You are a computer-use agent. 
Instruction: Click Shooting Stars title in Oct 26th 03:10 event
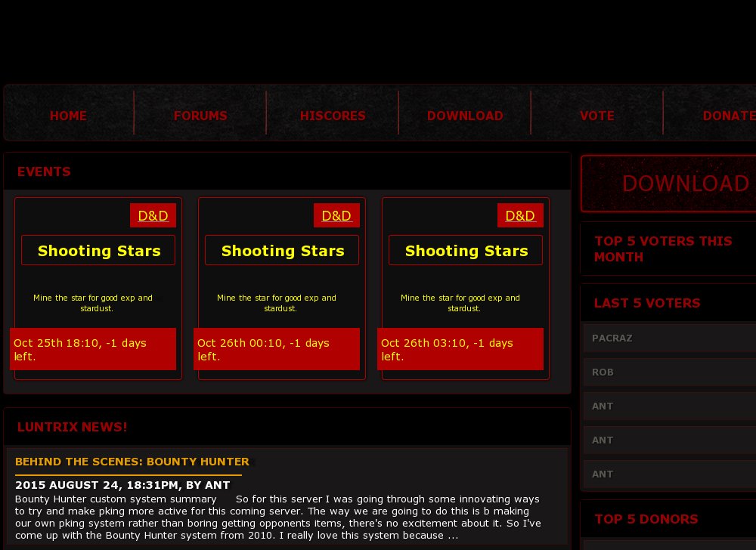[466, 251]
